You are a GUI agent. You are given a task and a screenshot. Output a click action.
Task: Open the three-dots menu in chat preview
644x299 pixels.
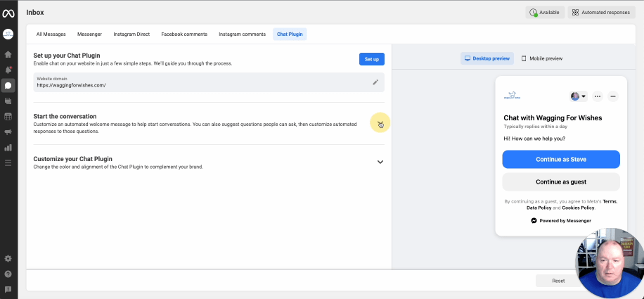(x=598, y=96)
